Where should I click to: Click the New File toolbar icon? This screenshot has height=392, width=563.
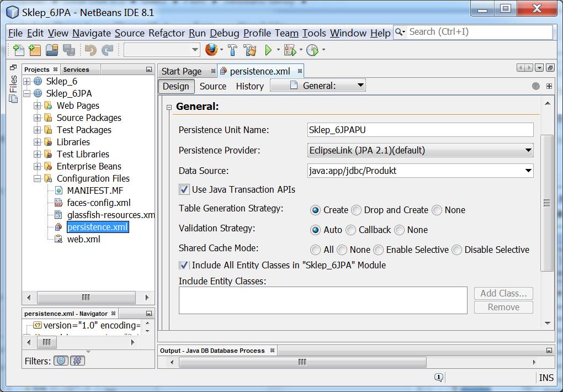(x=18, y=50)
